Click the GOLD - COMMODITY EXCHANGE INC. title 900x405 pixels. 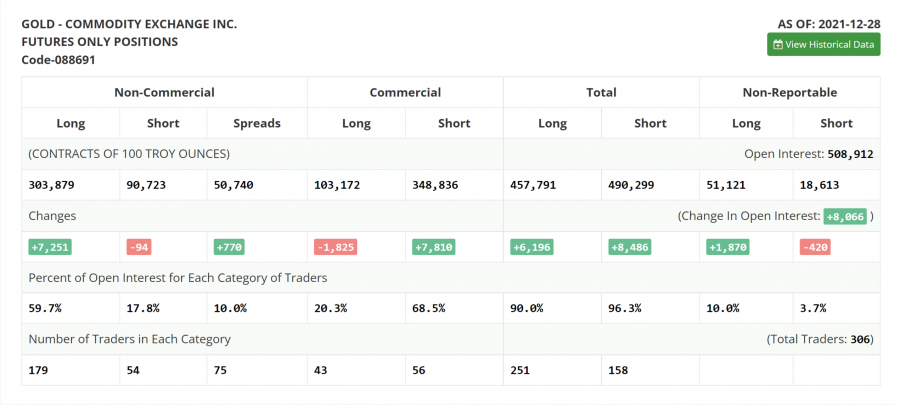(129, 24)
